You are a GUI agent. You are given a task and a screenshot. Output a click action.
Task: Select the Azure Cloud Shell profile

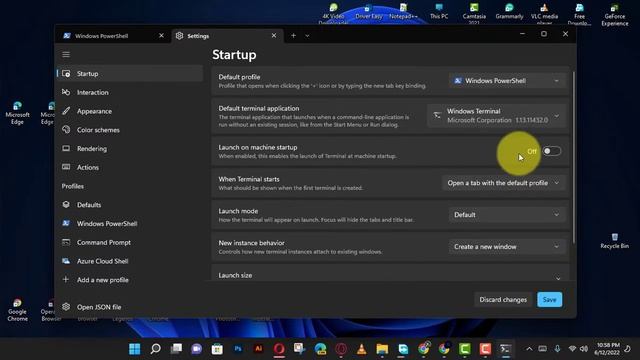point(130,261)
